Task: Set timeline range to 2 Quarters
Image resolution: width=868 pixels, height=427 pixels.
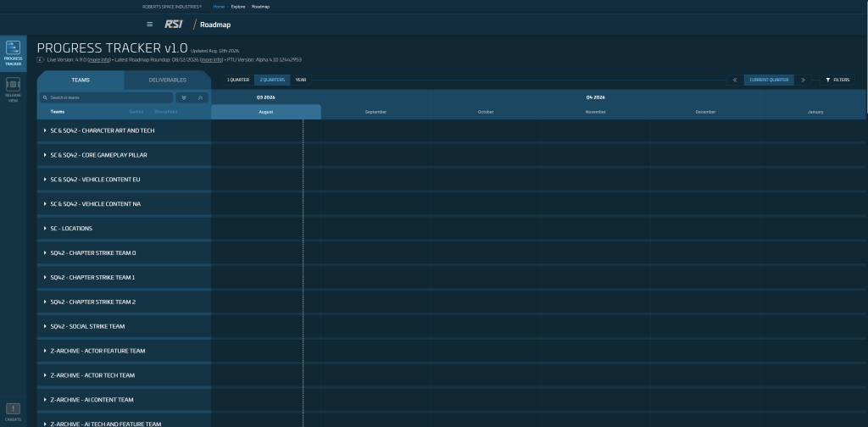Action: [x=272, y=80]
